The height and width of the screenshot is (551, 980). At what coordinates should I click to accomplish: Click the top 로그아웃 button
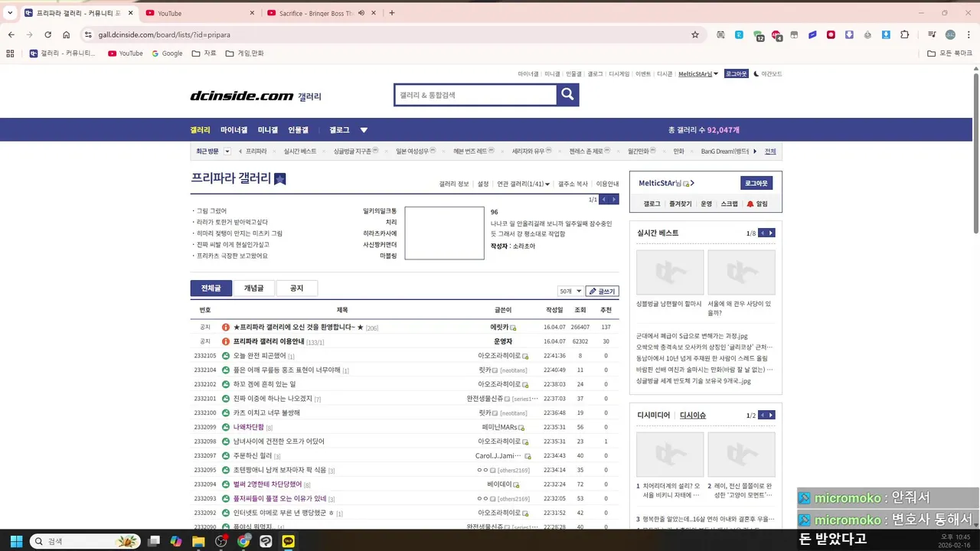click(x=736, y=73)
